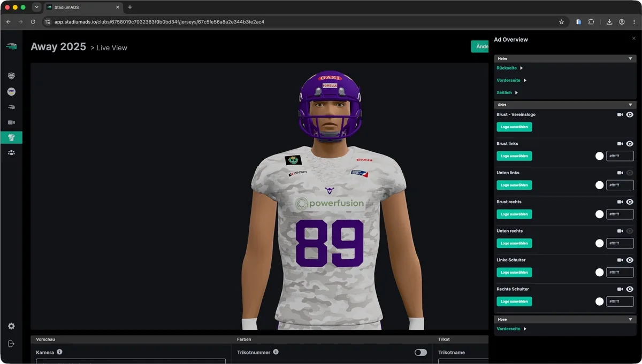
Task: Expand Seitlich under Helm
Action: pyautogui.click(x=507, y=92)
